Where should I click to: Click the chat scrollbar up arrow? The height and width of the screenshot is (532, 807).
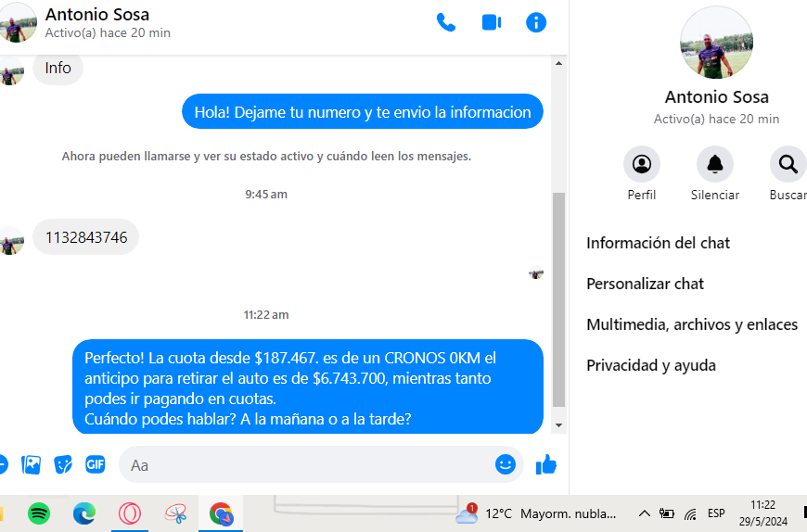point(558,63)
